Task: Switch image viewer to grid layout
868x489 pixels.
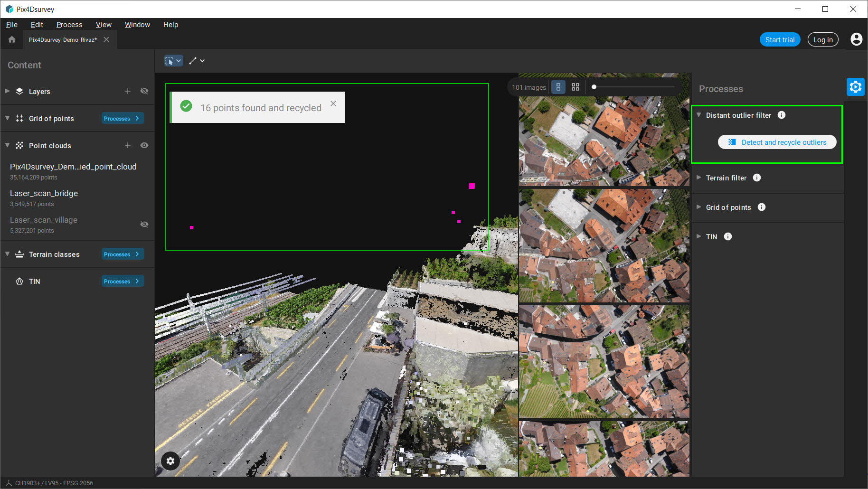Action: (x=576, y=87)
